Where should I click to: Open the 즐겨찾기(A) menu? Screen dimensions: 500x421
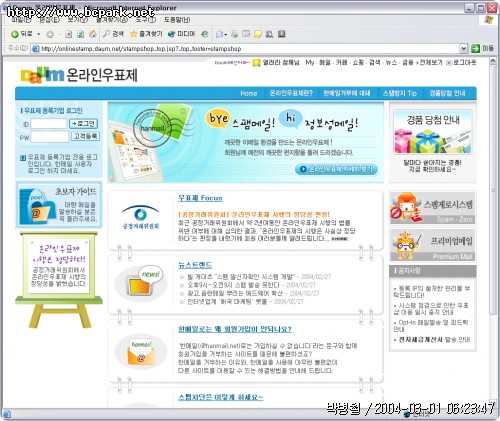(112, 20)
